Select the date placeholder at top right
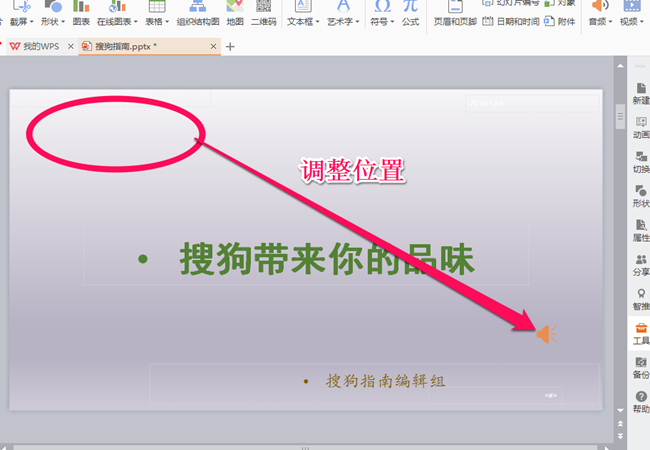 coord(532,103)
